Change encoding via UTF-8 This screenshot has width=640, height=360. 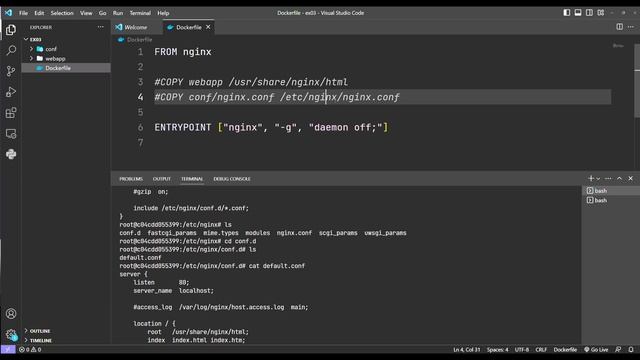click(522, 349)
